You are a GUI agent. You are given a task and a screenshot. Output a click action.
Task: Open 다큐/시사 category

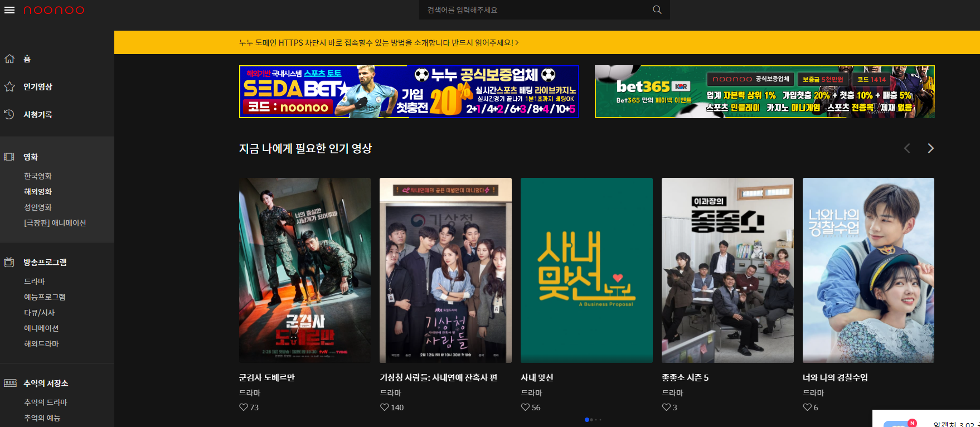tap(40, 312)
